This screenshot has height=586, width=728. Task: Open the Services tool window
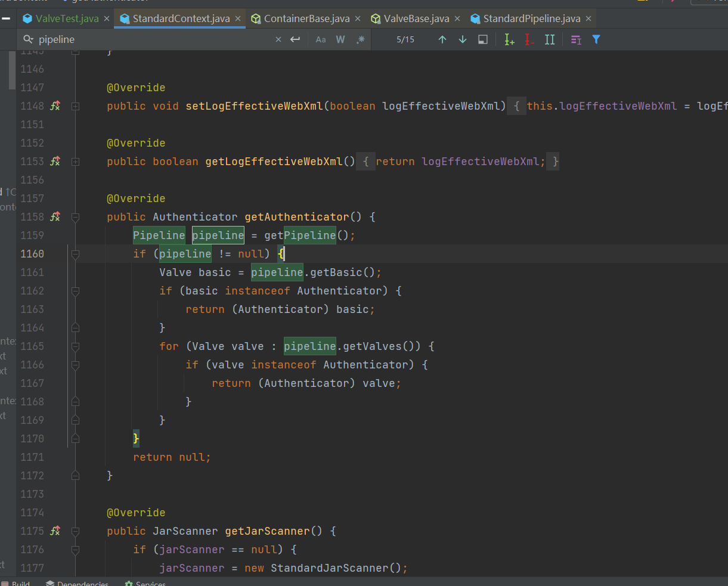[x=145, y=583]
